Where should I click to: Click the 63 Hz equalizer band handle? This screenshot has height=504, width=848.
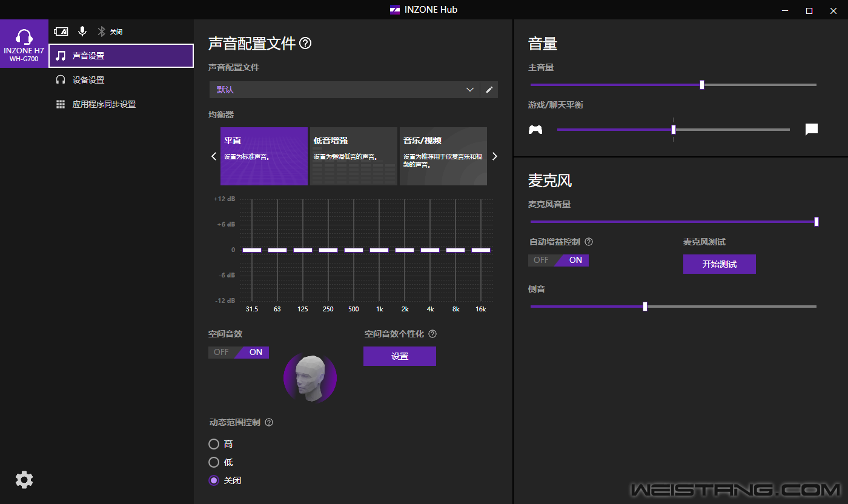tap(277, 250)
